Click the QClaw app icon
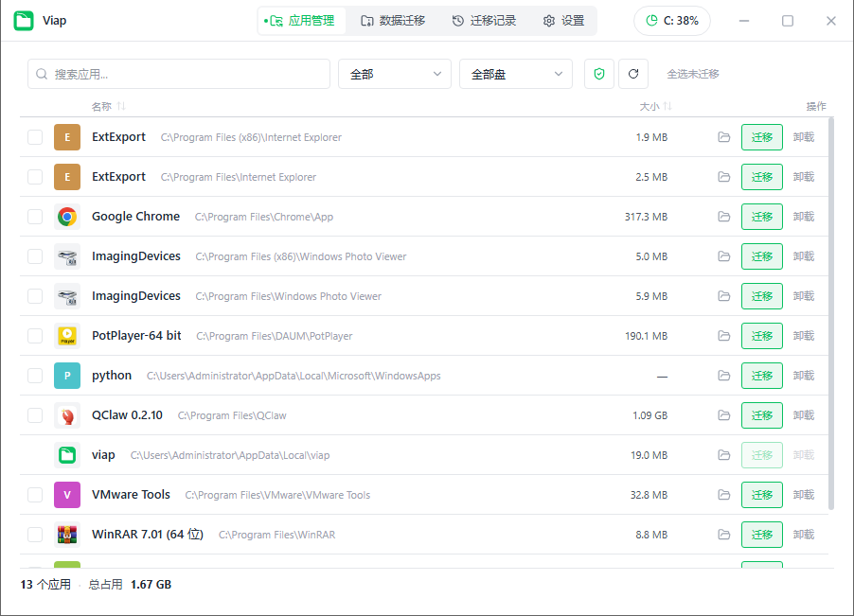 [x=67, y=415]
